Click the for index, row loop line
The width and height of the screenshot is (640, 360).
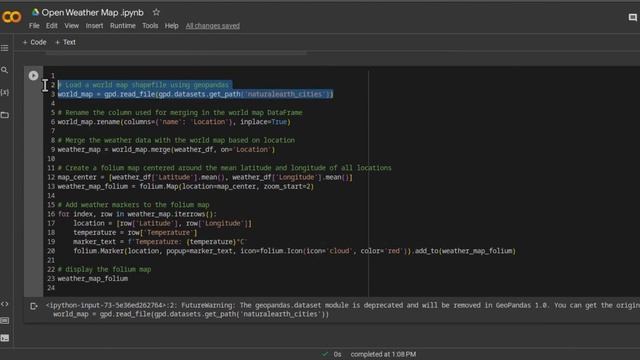click(137, 214)
